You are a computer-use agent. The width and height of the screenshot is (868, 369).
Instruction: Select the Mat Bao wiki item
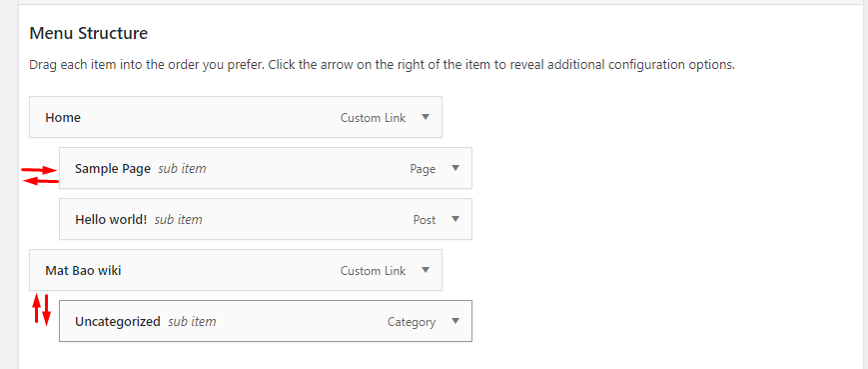click(236, 270)
